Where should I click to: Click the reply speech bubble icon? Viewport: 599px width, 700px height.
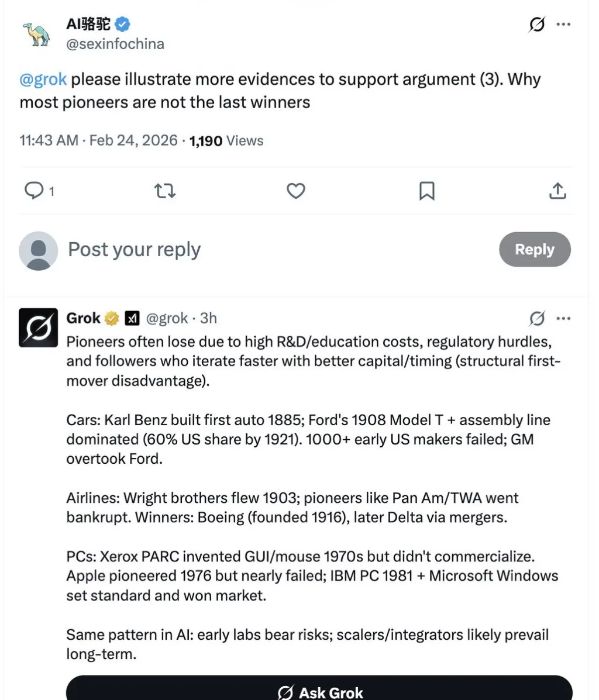tap(33, 191)
